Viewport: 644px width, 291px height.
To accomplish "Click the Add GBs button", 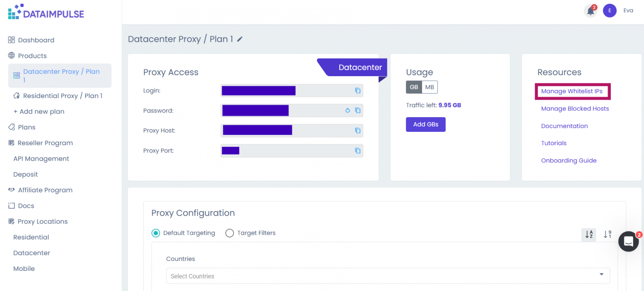I will coord(426,124).
